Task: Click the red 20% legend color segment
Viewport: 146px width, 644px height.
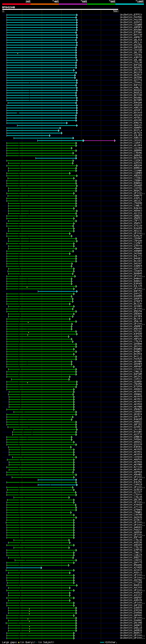Action: 16,4
